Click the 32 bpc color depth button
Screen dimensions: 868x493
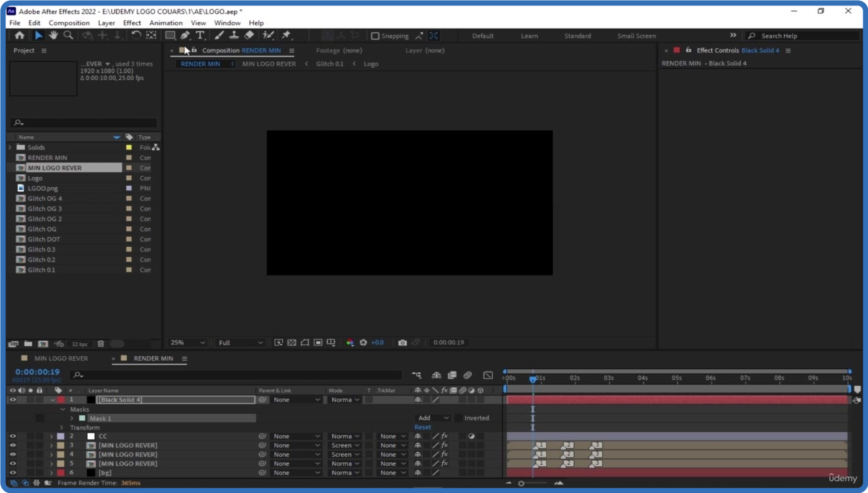pyautogui.click(x=79, y=344)
